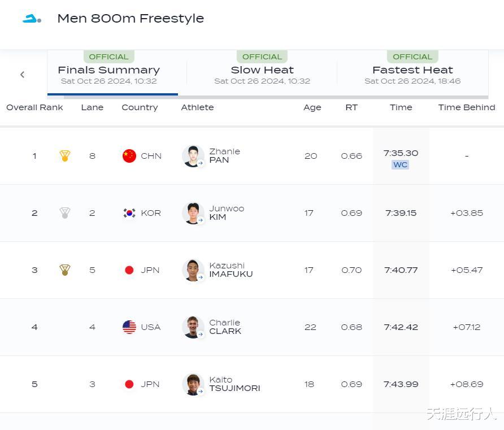Open Kaito TSUJIMORI's athlete link
This screenshot has height=430, width=504.
tap(234, 384)
